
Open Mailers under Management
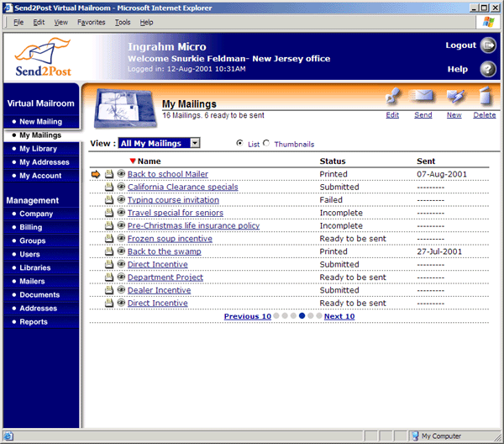click(x=41, y=281)
